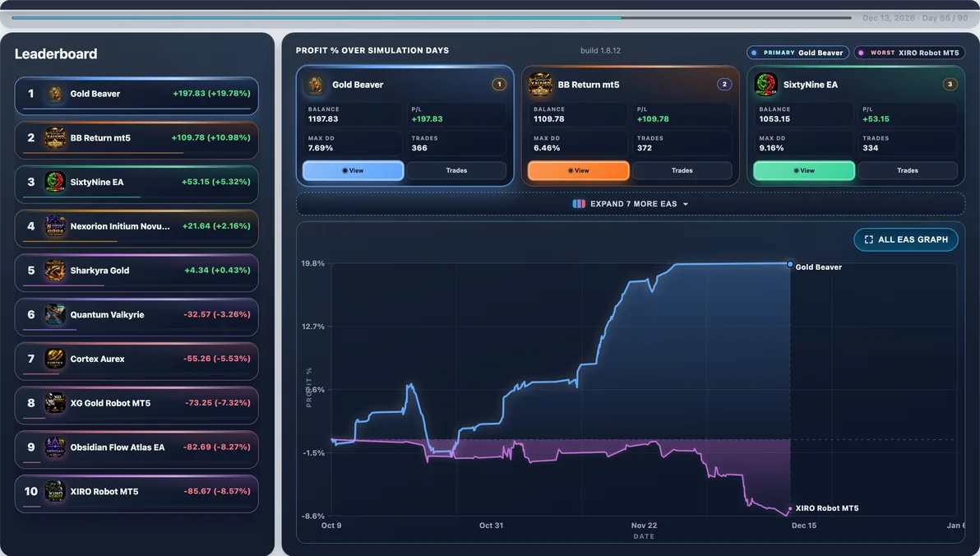Screen dimensions: 980x556
Task: Click the simulation day progress bar
Action: [x=432, y=17]
